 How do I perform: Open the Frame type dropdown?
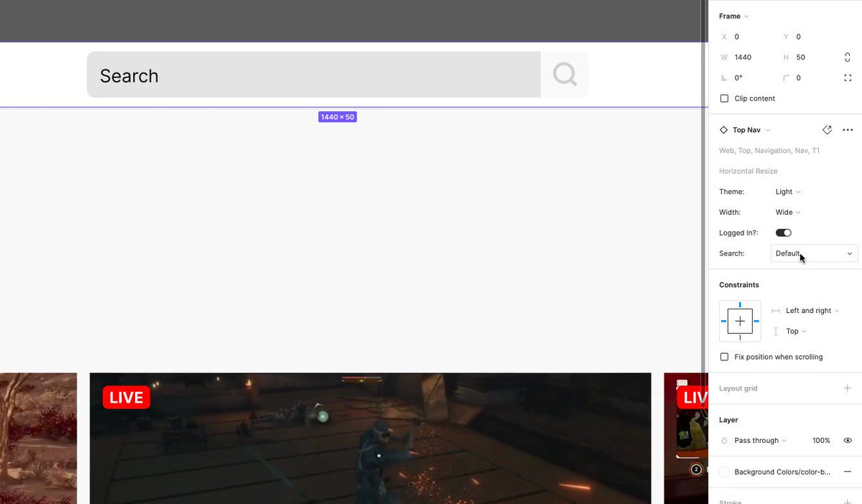tap(733, 16)
